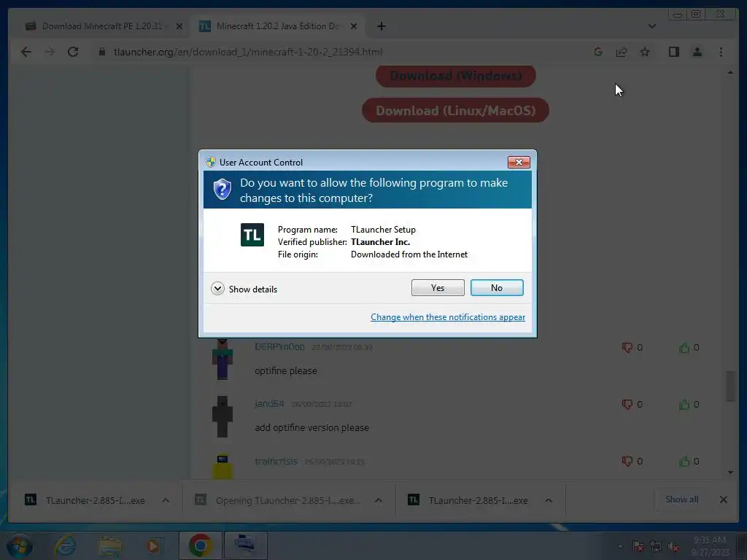Click the page scrollbar thumb
The width and height of the screenshot is (747, 560).
point(730,386)
